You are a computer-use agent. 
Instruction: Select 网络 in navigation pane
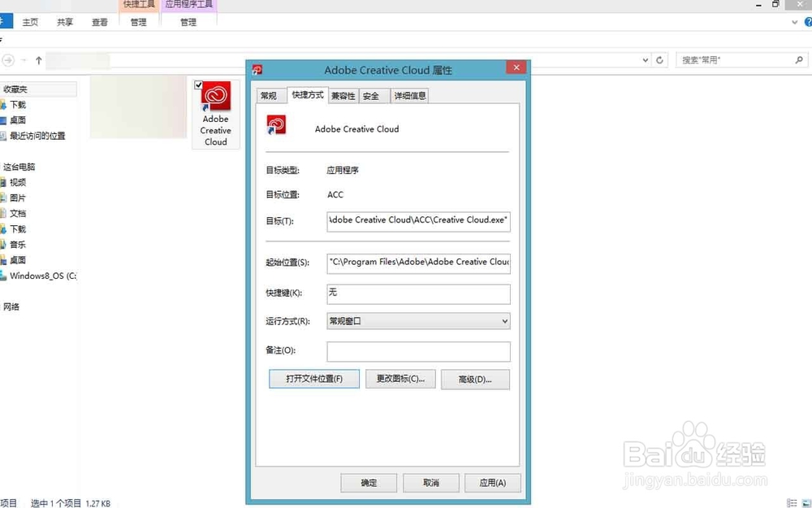coord(11,307)
